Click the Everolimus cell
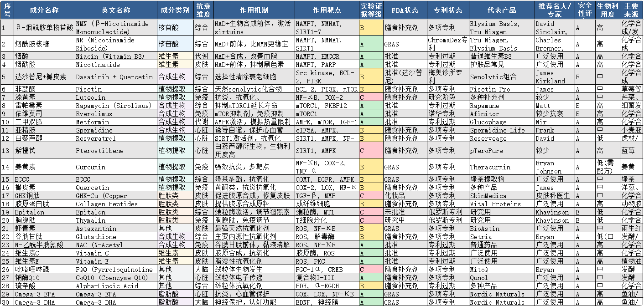The width and height of the screenshot is (644, 306). click(116, 113)
